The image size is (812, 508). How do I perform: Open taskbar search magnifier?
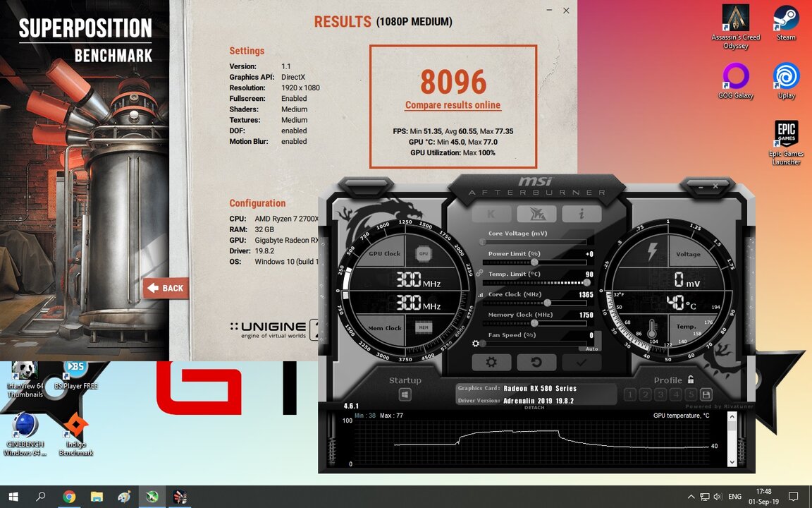tap(40, 497)
